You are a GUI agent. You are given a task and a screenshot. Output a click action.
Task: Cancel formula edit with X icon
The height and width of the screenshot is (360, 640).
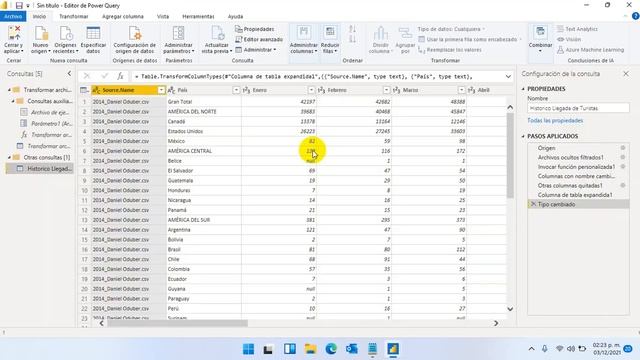(x=87, y=76)
